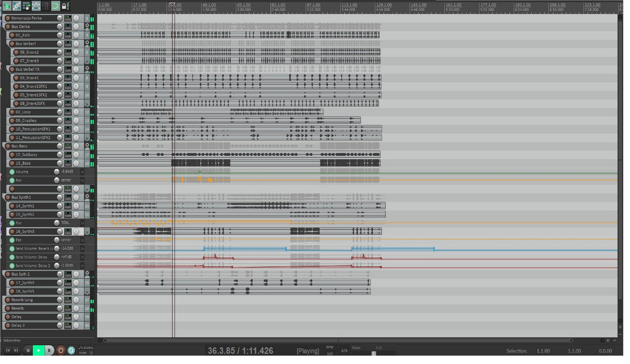Toggle the grid lines toolbar icon
This screenshot has width=630, height=364.
point(46,6)
